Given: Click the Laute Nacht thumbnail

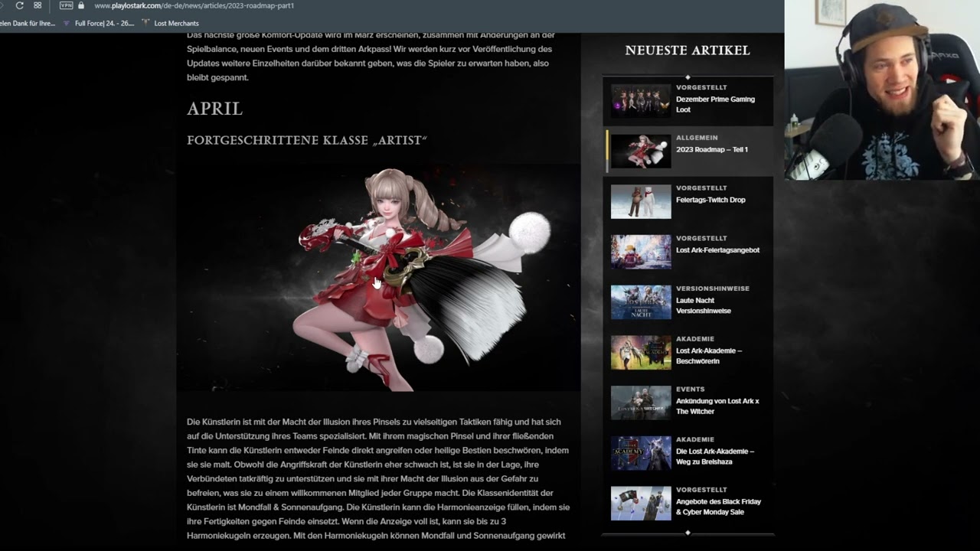Looking at the screenshot, I should 641,302.
